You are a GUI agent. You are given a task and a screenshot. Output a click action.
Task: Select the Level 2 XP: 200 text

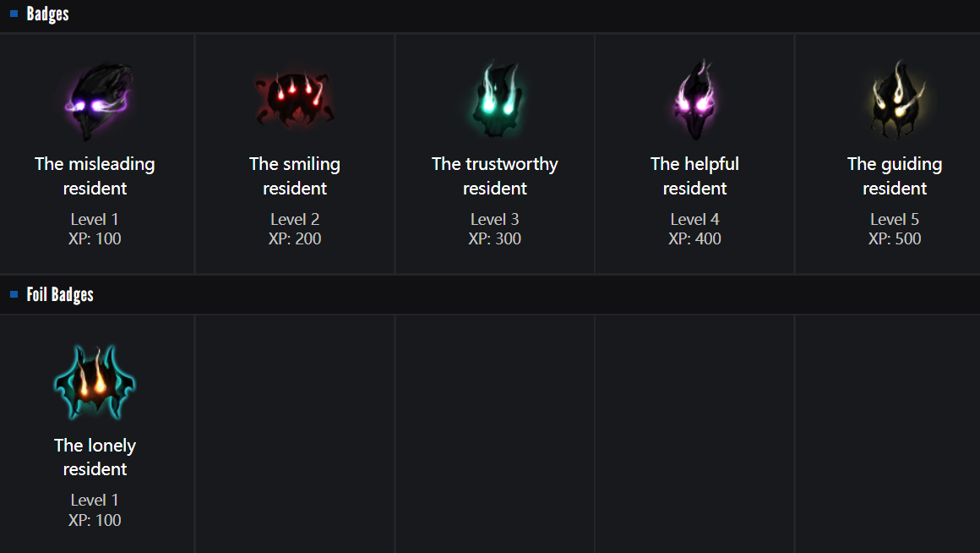(295, 229)
